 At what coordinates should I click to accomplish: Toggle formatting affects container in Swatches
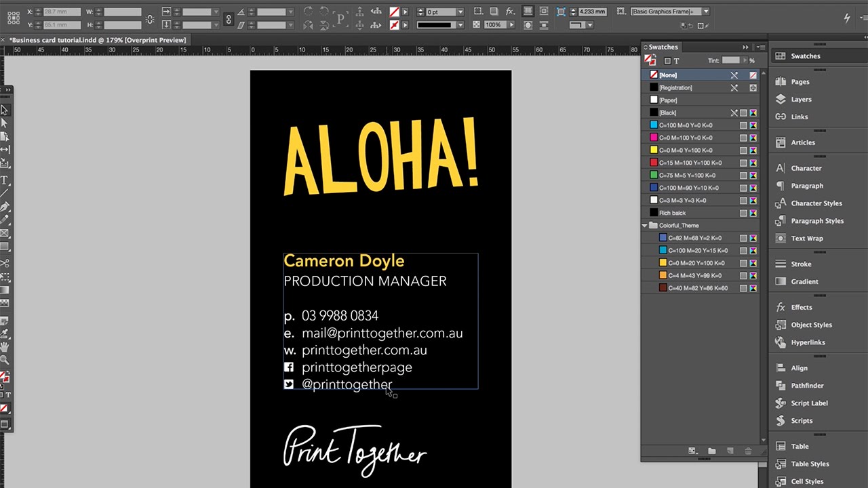point(667,61)
